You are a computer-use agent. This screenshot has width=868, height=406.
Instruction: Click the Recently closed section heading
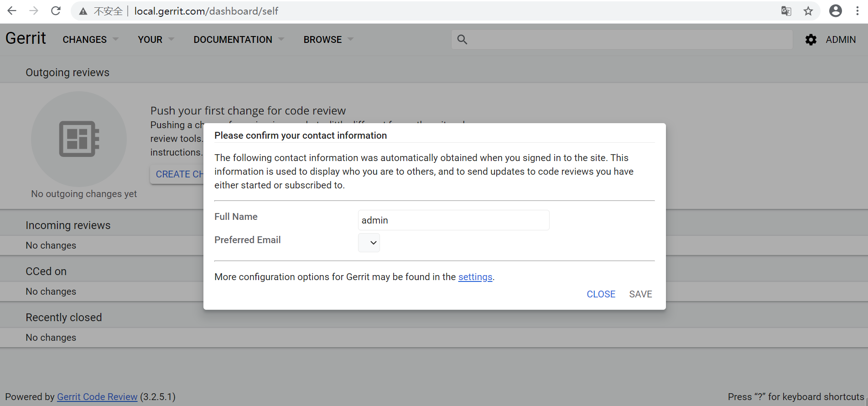(x=64, y=318)
